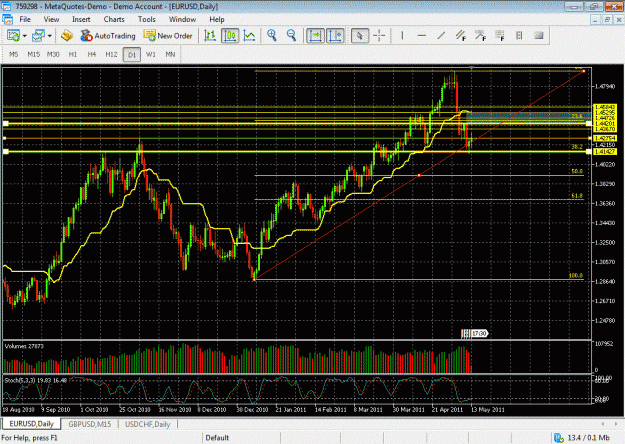Click the Profiles toolbar icon
This screenshot has width=625, height=444.
click(38, 36)
